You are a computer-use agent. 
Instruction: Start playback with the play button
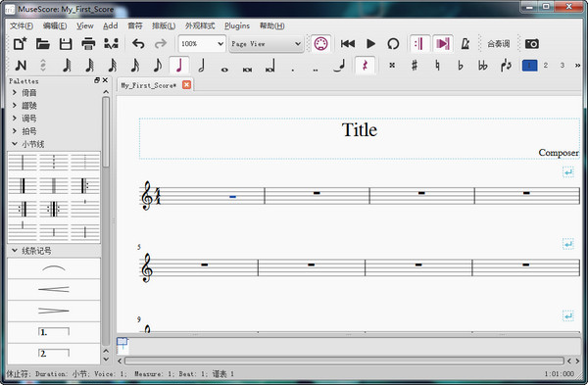coord(370,44)
